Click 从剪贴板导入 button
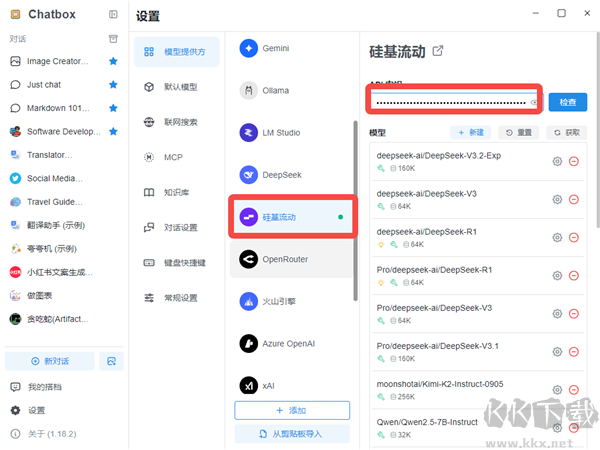 [292, 434]
